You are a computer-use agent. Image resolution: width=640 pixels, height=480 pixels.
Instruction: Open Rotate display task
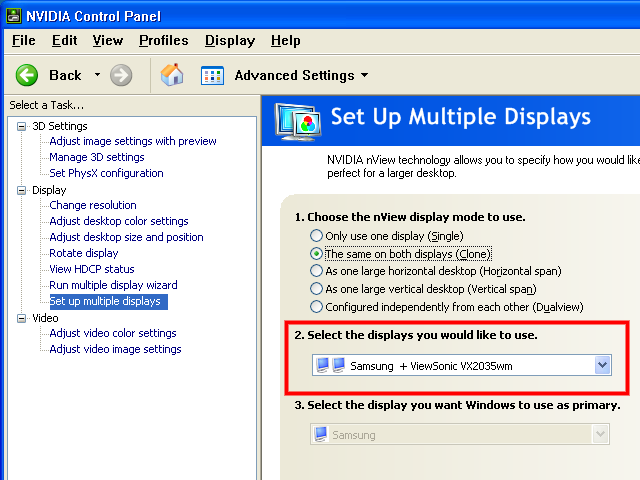[84, 253]
